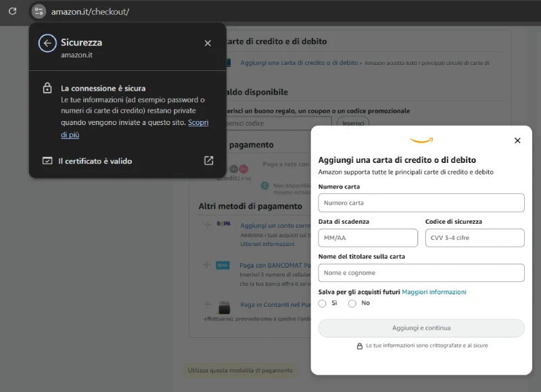Click the Numero carta input field

(421, 203)
